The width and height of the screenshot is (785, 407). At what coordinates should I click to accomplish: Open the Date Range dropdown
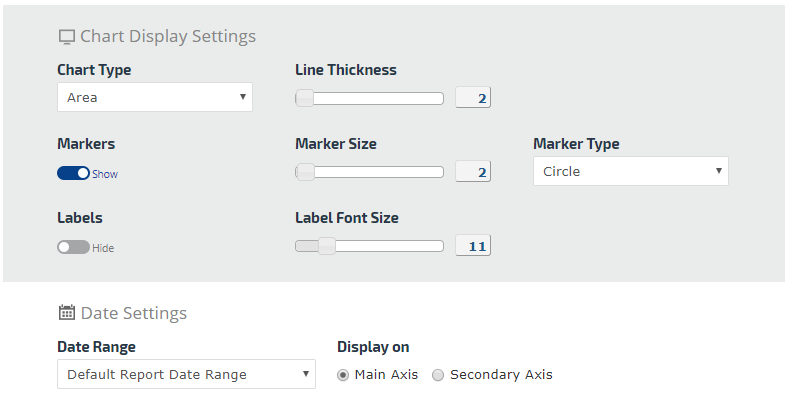click(x=186, y=375)
